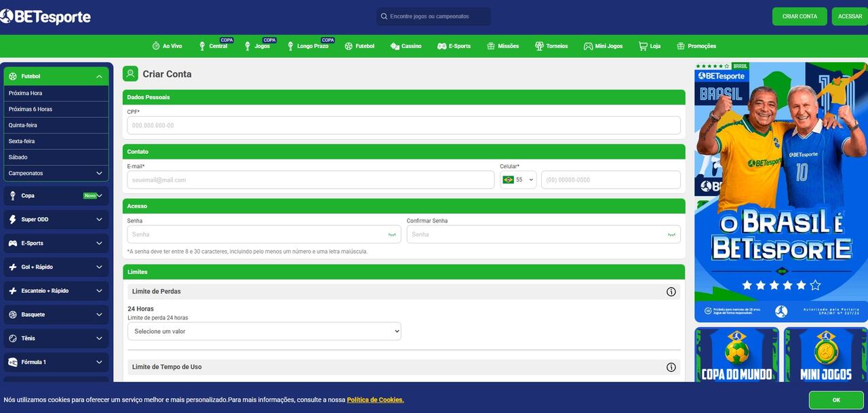Screen dimensions: 868x413
Task: Click the Mini Jogos controller icon
Action: 588,46
